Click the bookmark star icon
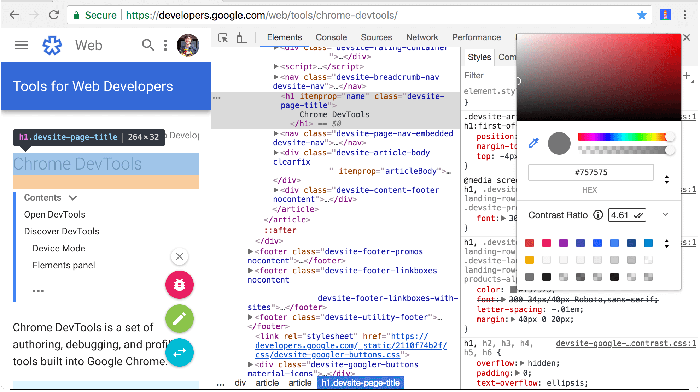This screenshot has height=392, width=700. 642,15
